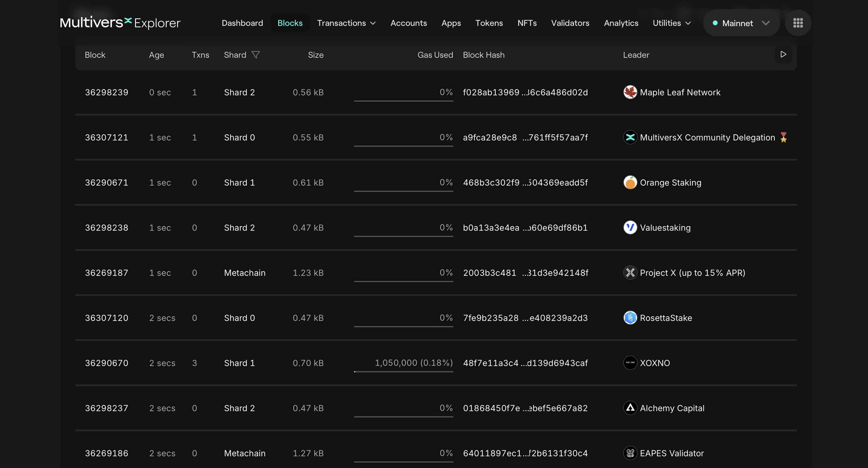The image size is (868, 468).
Task: Open the XOXNO leader link
Action: 655,363
